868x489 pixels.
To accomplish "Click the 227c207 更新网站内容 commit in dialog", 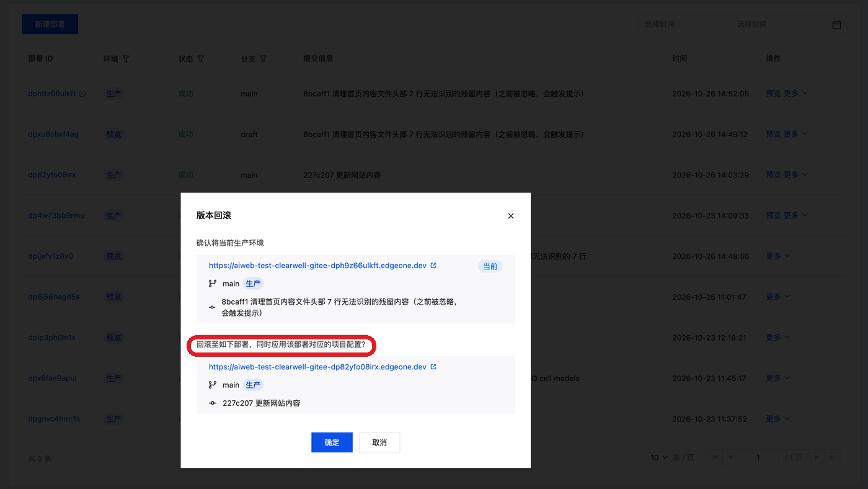I will [261, 403].
